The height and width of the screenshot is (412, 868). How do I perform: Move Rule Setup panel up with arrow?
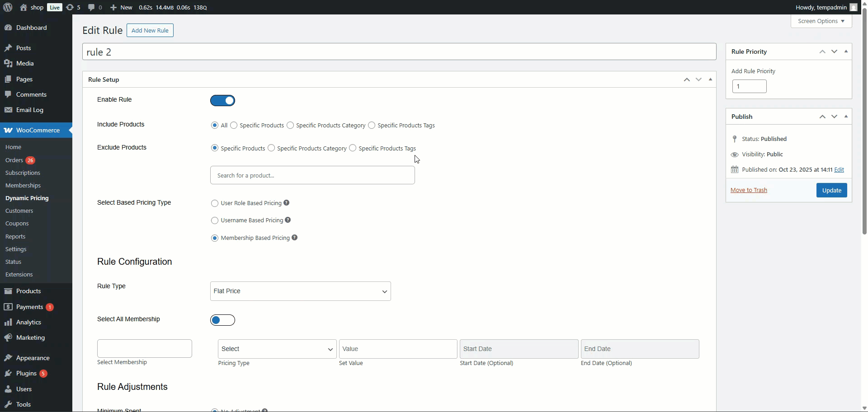coord(687,80)
